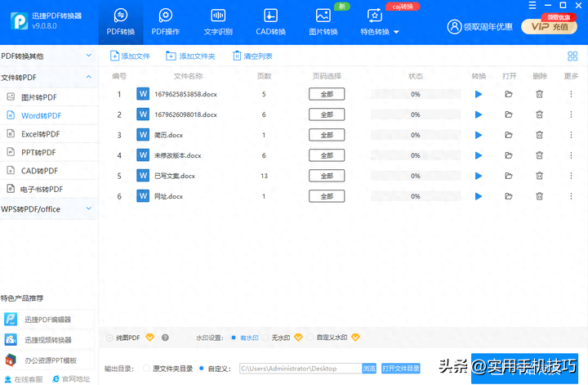The image size is (588, 385).
Task: Enable the 纯图PDF option
Action: 109,338
